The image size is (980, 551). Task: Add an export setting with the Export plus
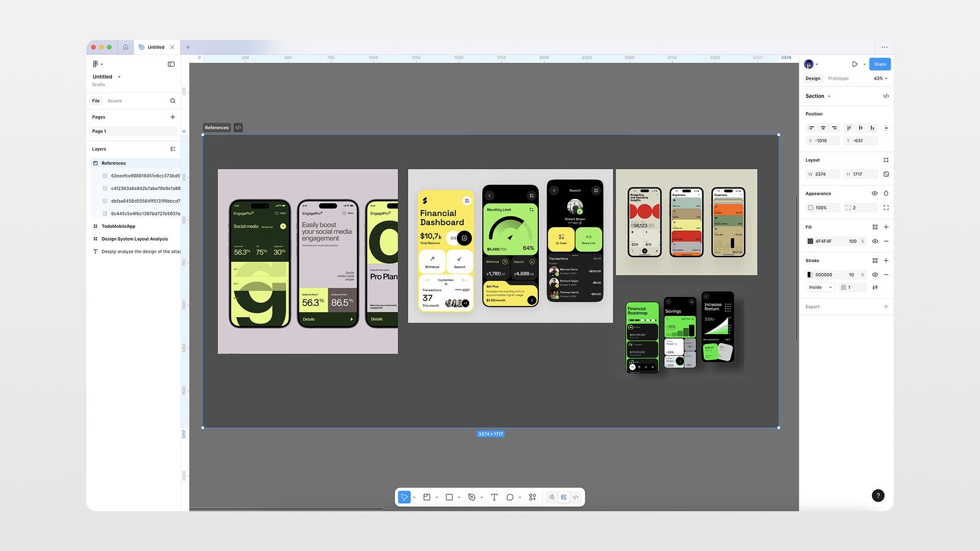click(886, 306)
